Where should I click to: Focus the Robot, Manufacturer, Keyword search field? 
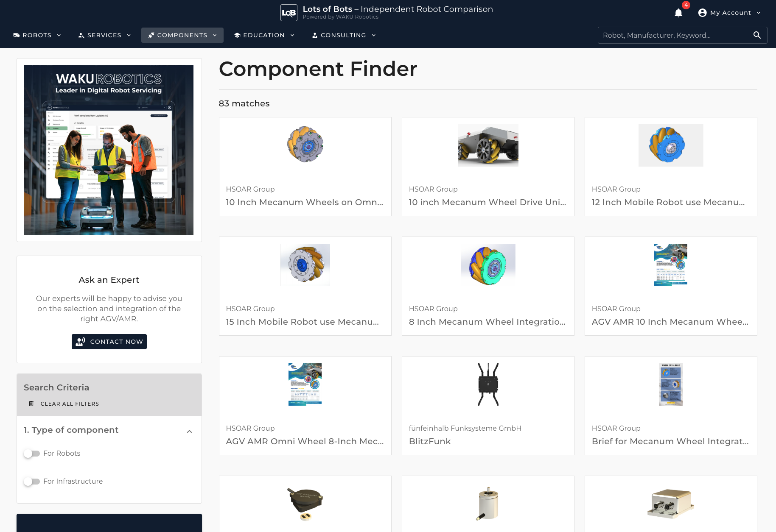pyautogui.click(x=675, y=35)
